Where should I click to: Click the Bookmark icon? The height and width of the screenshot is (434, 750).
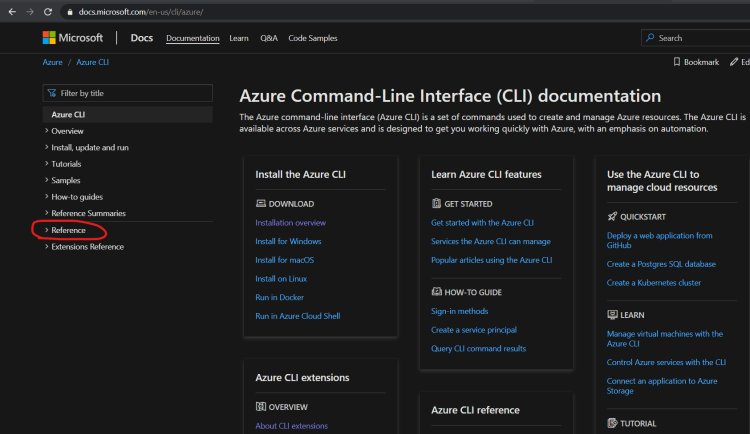click(x=679, y=62)
